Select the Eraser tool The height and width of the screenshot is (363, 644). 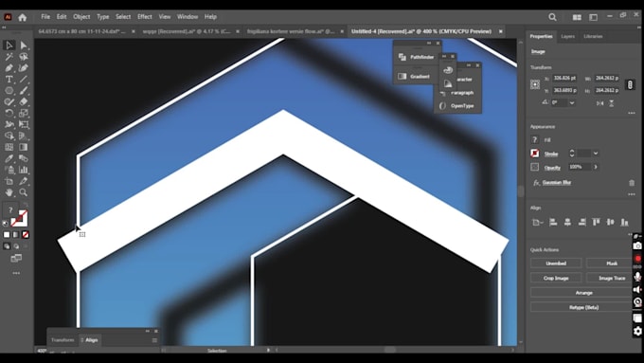(24, 102)
